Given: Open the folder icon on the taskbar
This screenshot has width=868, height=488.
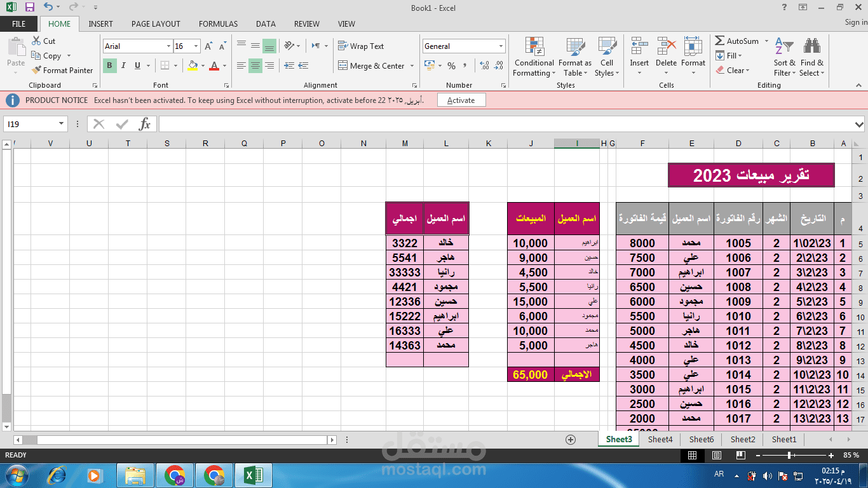Looking at the screenshot, I should tap(135, 475).
